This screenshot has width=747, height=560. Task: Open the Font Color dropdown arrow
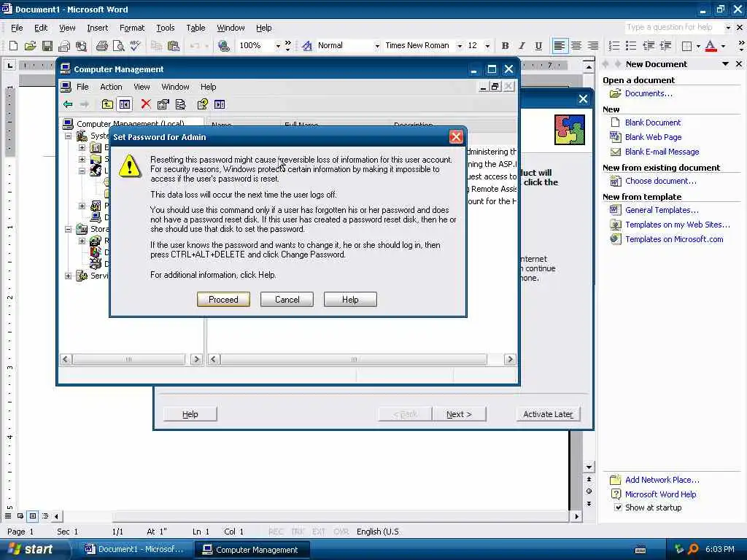723,46
